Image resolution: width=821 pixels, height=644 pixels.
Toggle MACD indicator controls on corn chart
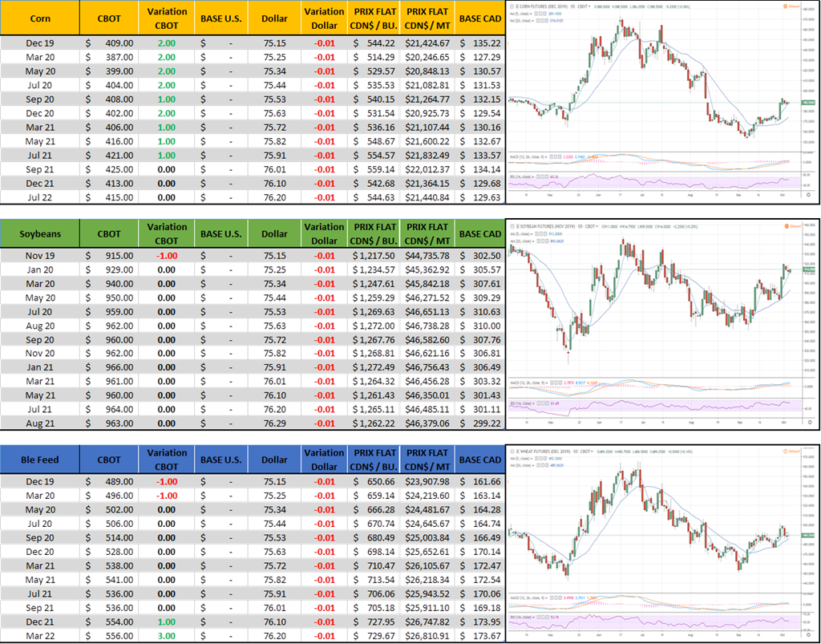click(x=519, y=158)
